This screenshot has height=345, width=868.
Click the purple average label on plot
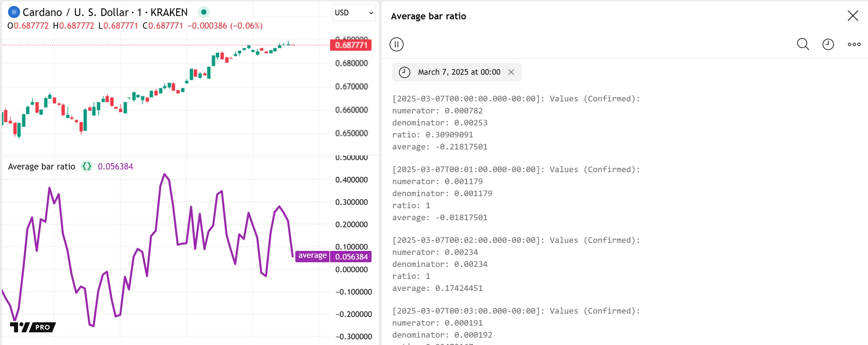(312, 256)
